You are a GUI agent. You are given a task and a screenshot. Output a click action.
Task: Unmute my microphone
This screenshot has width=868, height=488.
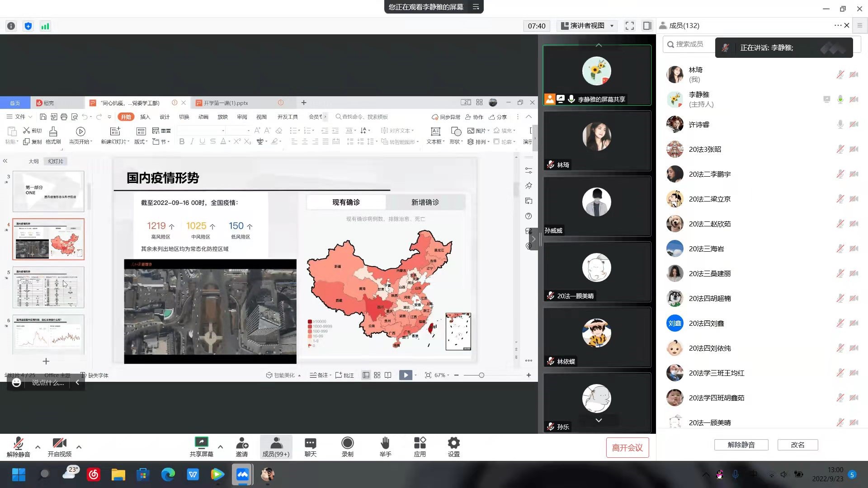(19, 447)
